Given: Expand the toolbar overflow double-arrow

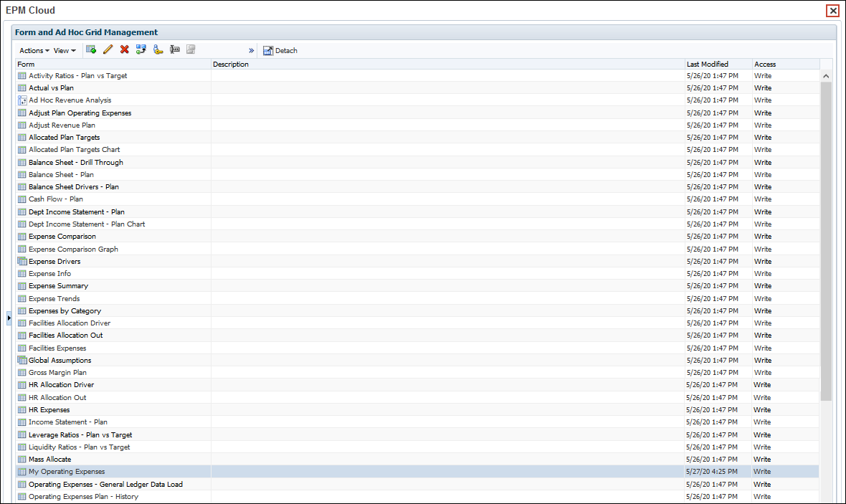Looking at the screenshot, I should coord(251,51).
